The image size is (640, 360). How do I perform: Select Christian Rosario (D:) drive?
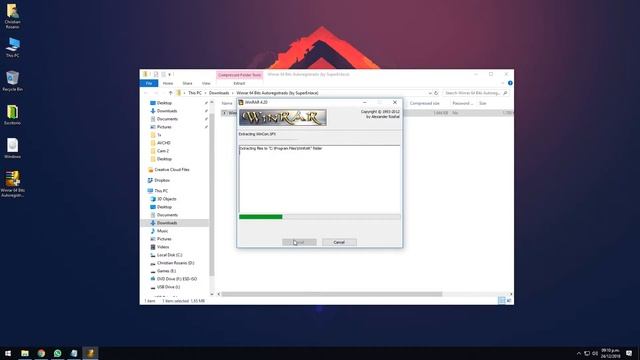[x=176, y=263]
